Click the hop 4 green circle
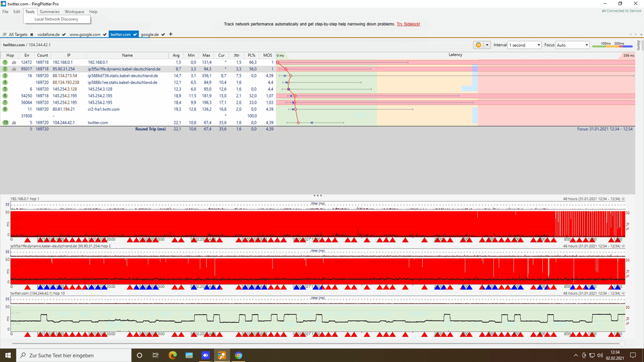 tap(5, 82)
